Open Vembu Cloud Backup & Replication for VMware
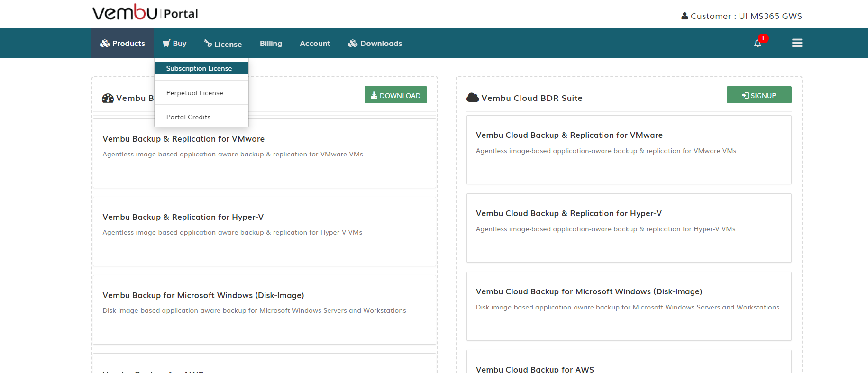The height and width of the screenshot is (373, 868). click(629, 150)
